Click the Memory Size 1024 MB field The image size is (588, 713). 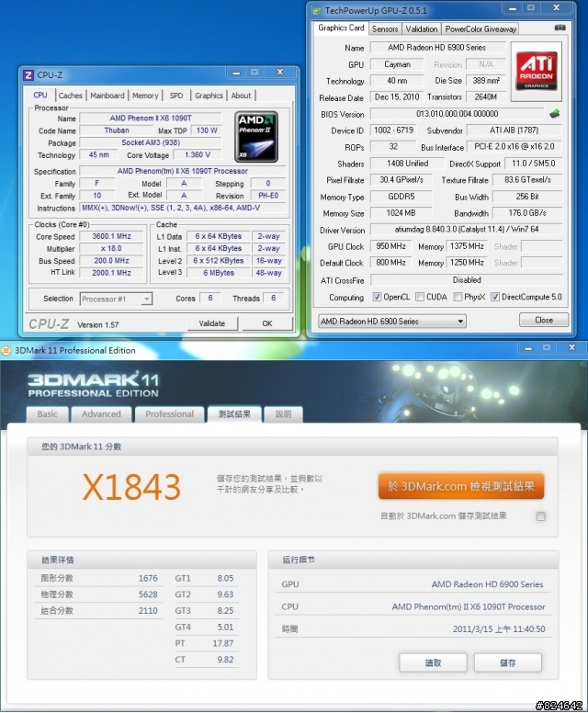click(x=401, y=213)
